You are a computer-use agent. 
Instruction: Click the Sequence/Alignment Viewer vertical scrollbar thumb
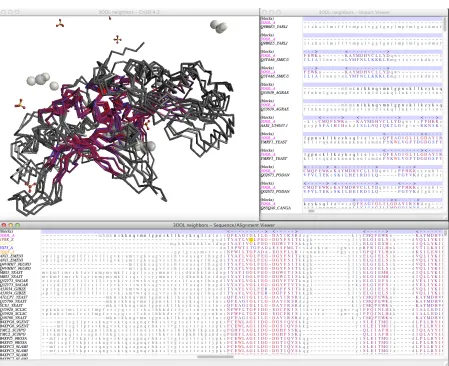tap(446, 234)
